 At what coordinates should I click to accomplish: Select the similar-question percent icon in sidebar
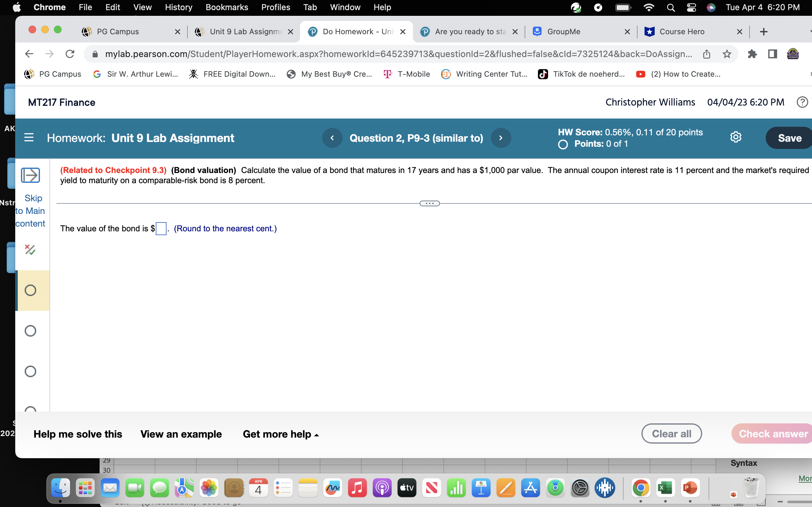30,249
